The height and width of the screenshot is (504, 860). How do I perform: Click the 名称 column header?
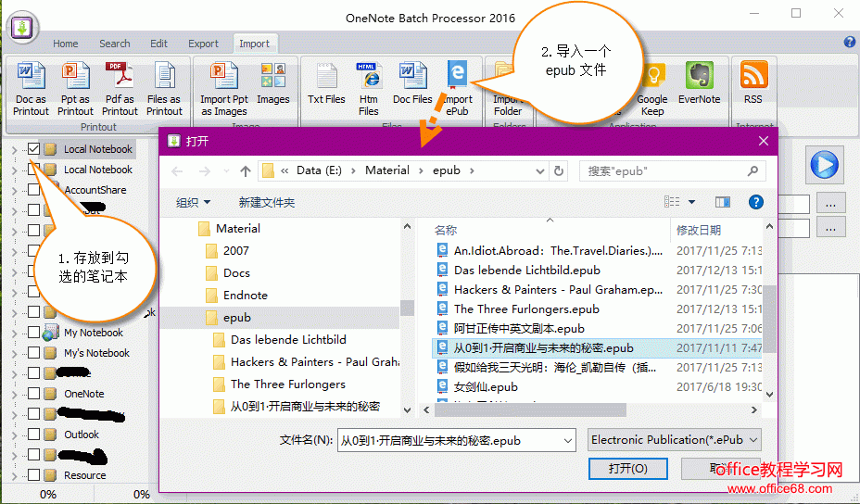[x=446, y=231]
